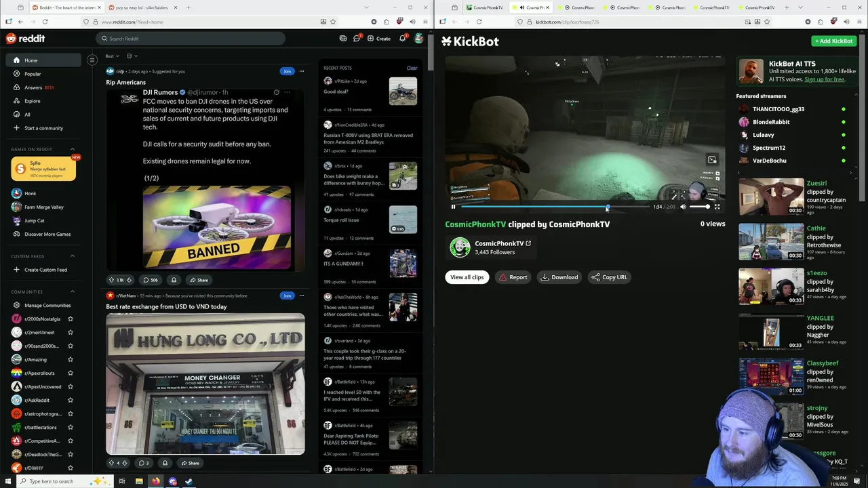Pause the KickBot clip playback
Screen dimensions: 868x488
[454, 207]
